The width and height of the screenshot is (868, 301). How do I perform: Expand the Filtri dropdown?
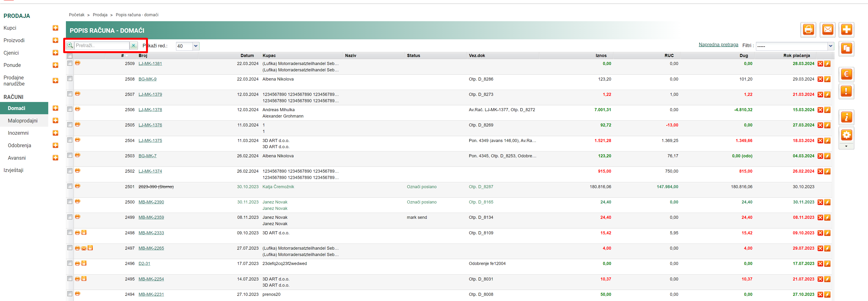click(830, 46)
